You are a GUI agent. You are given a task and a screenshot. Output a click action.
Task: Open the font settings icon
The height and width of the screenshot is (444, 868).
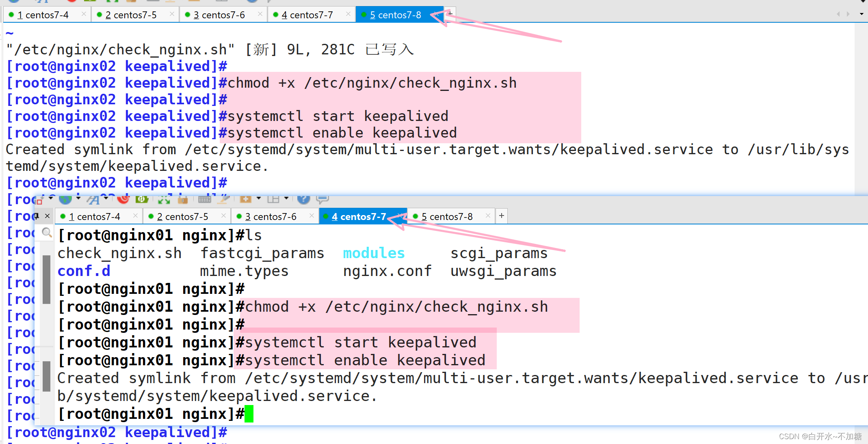(93, 199)
